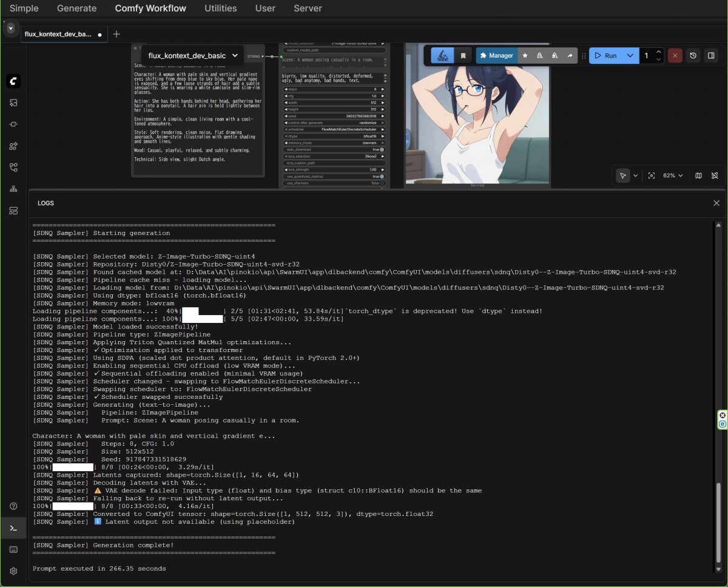Click the bookmark icon in toolbar
The height and width of the screenshot is (587, 728).
[x=463, y=56]
